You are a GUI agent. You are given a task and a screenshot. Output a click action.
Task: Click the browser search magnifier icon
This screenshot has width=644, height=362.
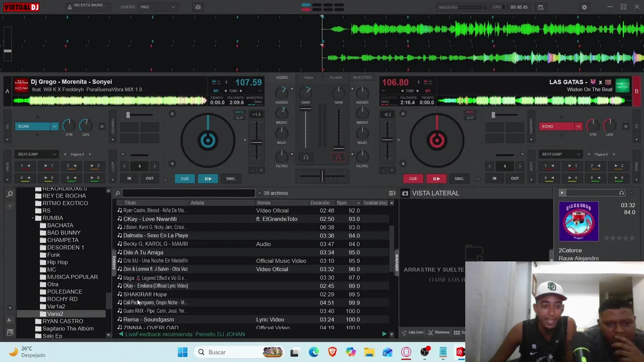pyautogui.click(x=118, y=193)
